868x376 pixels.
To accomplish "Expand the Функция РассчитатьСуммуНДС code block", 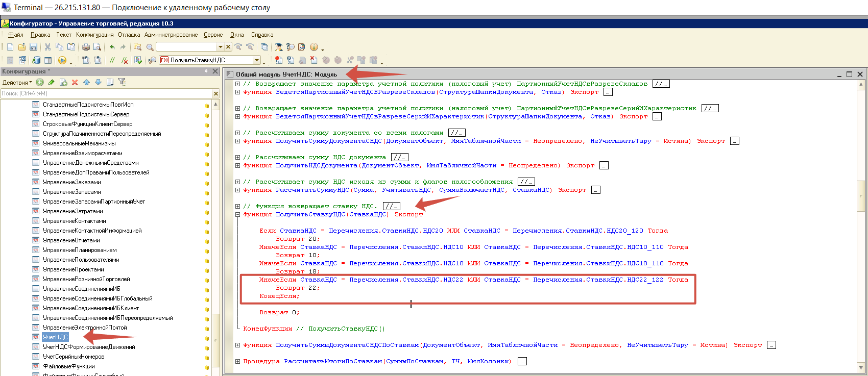I will [x=237, y=190].
